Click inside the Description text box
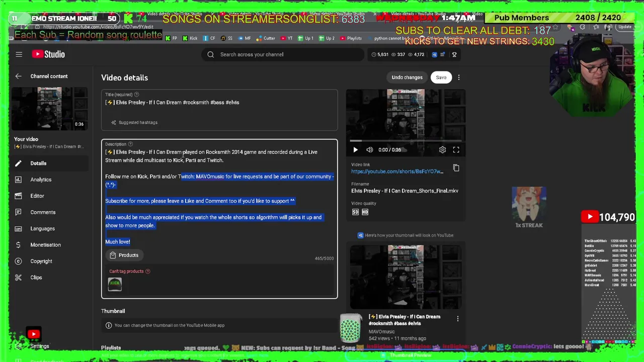The width and height of the screenshot is (644, 362). [x=219, y=196]
